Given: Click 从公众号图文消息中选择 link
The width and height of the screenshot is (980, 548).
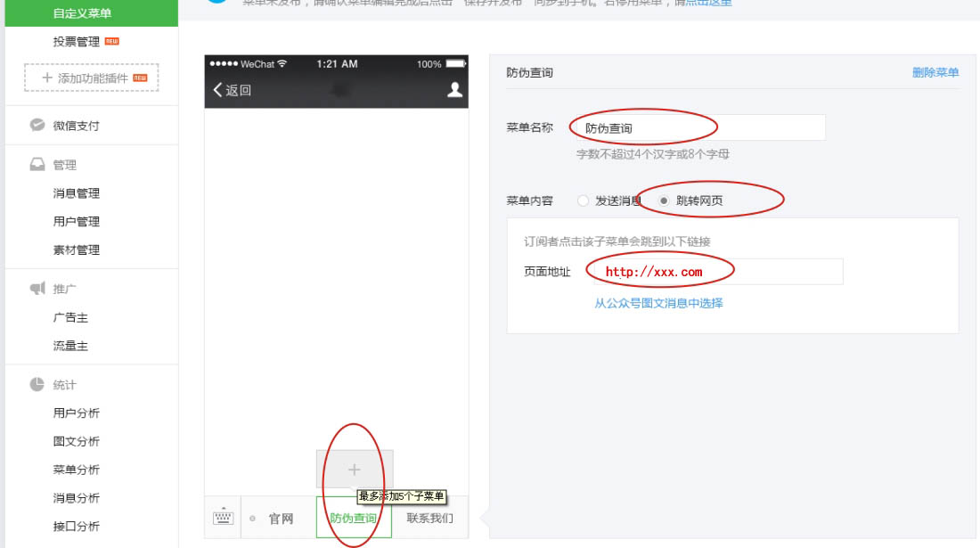Looking at the screenshot, I should tap(658, 304).
